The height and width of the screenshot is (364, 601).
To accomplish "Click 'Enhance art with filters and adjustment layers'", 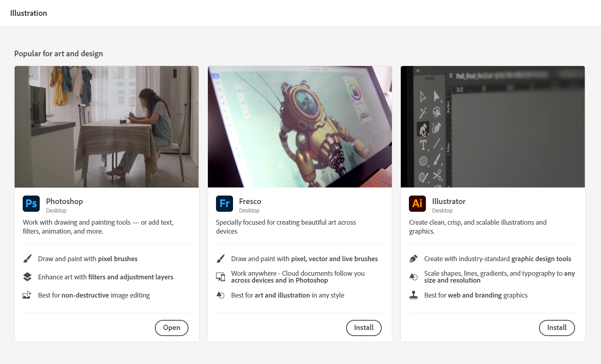I will click(105, 277).
